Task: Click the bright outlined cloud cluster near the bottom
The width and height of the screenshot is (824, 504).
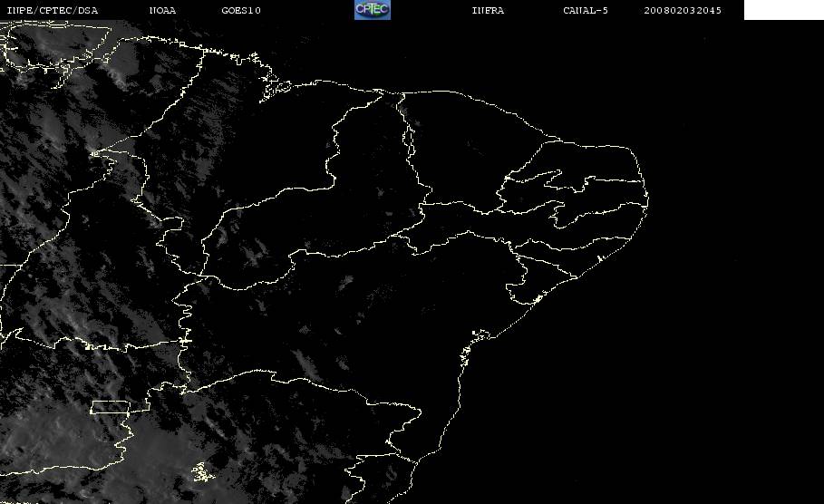Action: coord(203,472)
